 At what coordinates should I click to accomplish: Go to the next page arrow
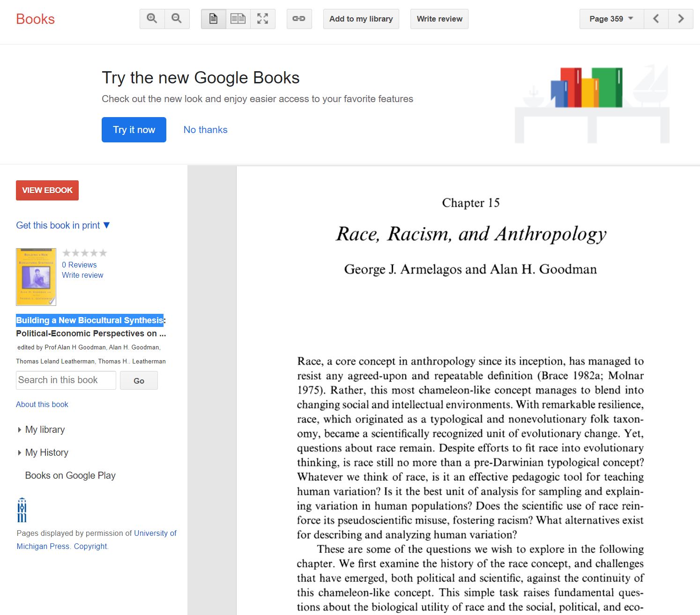click(x=680, y=19)
